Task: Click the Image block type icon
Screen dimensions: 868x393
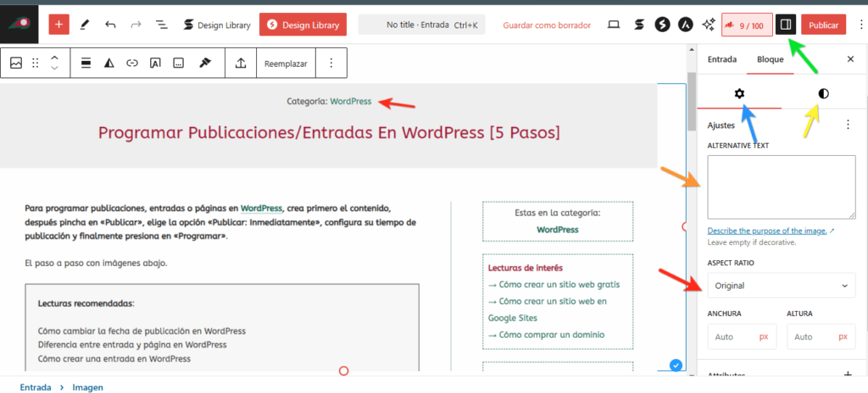Action: coord(16,64)
